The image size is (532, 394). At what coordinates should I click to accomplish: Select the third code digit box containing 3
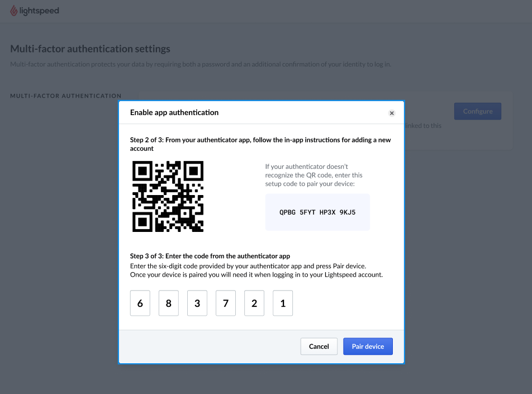(197, 303)
